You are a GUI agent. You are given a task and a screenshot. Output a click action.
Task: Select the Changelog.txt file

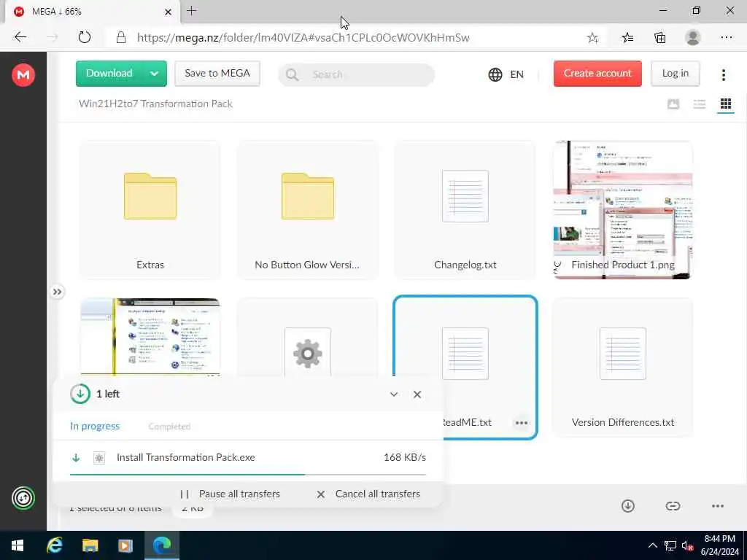tap(465, 209)
